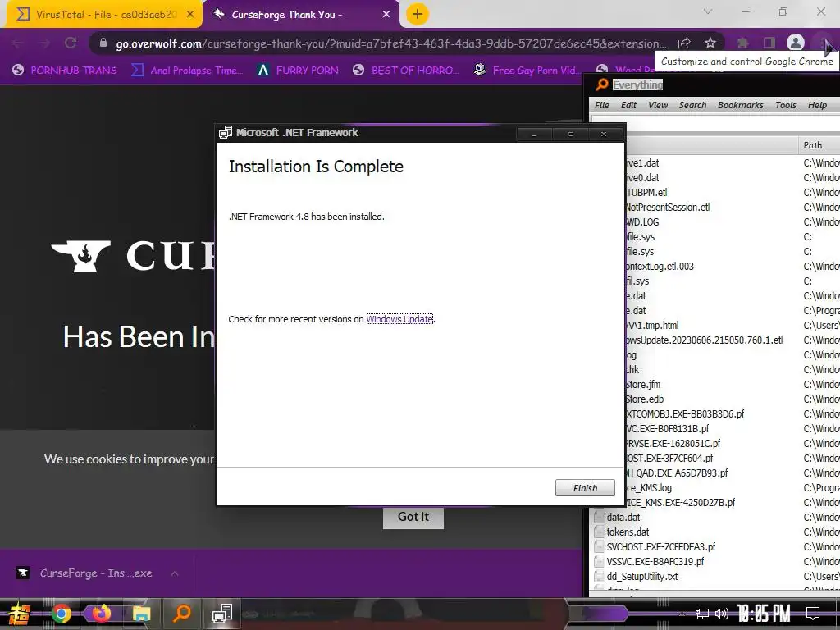The image size is (840, 630).
Task: Switch to .NET installer taskbar icon
Action: tap(221, 614)
